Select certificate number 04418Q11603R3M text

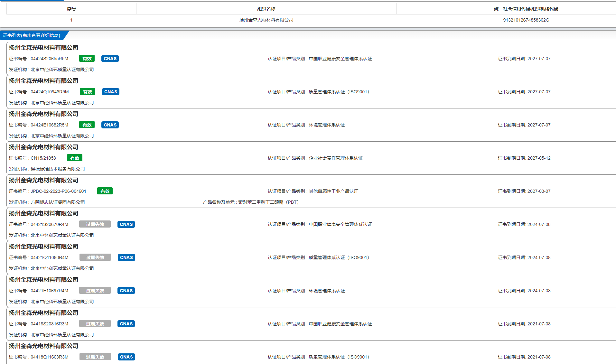pyautogui.click(x=49, y=357)
